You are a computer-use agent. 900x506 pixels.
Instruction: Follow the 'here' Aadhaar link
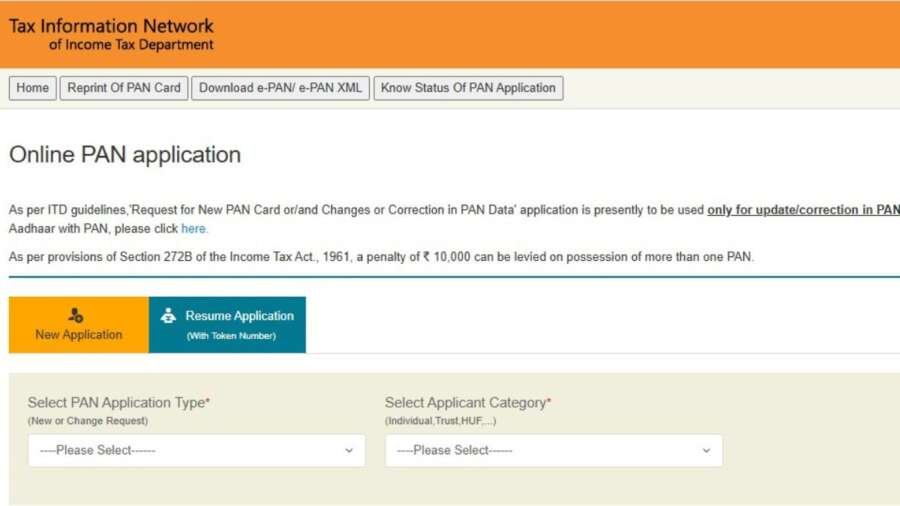[193, 228]
